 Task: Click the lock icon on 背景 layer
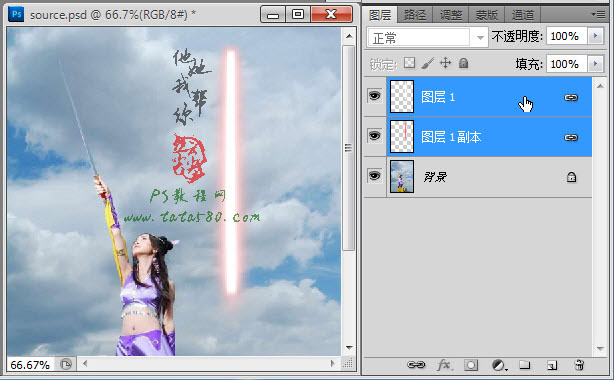(571, 177)
